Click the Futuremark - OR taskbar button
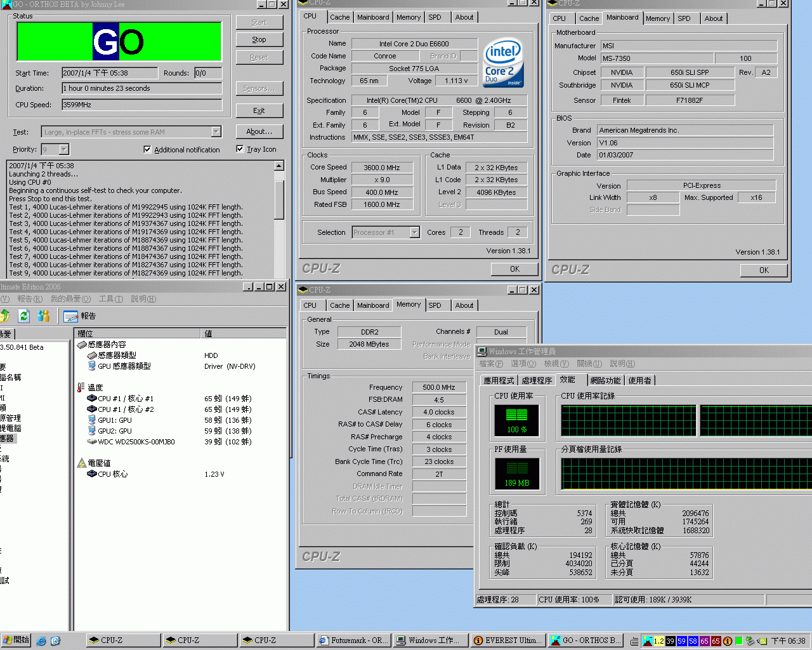Image resolution: width=812 pixels, height=650 pixels. (x=353, y=641)
